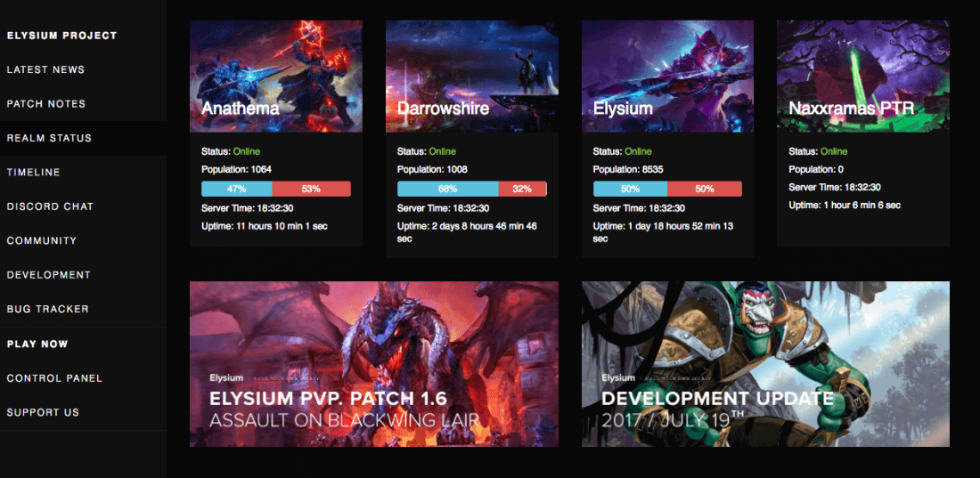
Task: Open the Development page
Action: tap(49, 275)
